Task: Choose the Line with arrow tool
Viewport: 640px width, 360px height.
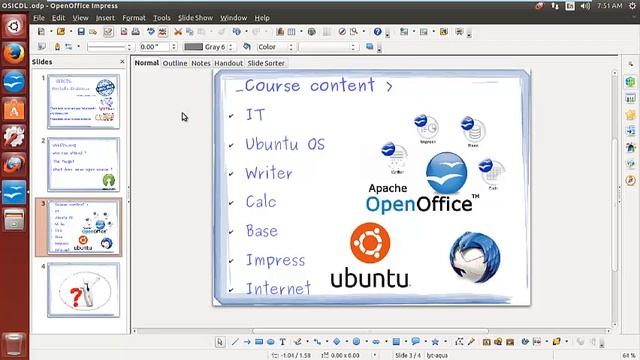Action: (x=247, y=342)
